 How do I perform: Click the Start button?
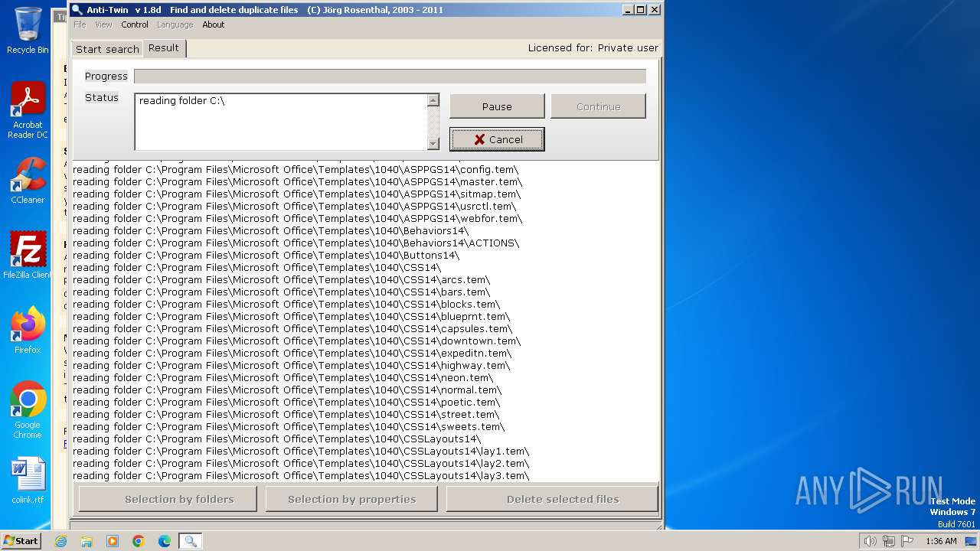(21, 541)
